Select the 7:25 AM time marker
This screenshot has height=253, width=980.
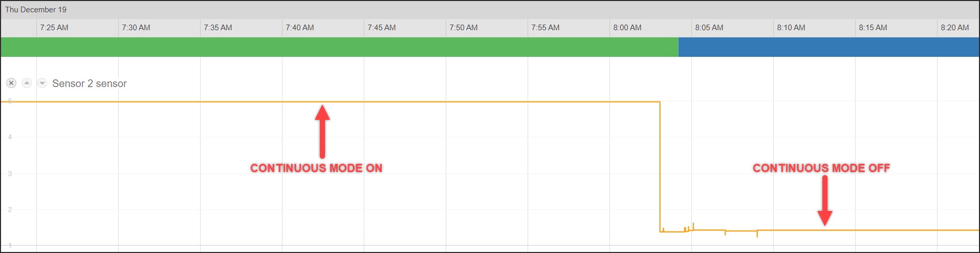pos(54,28)
